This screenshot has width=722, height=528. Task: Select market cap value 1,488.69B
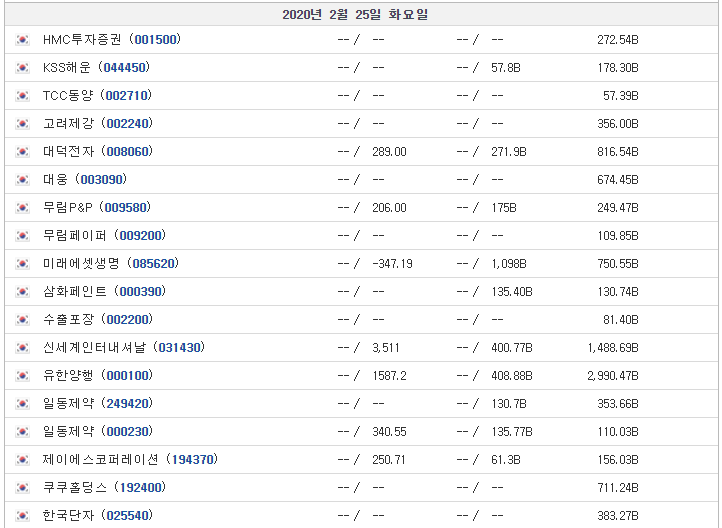(x=613, y=348)
